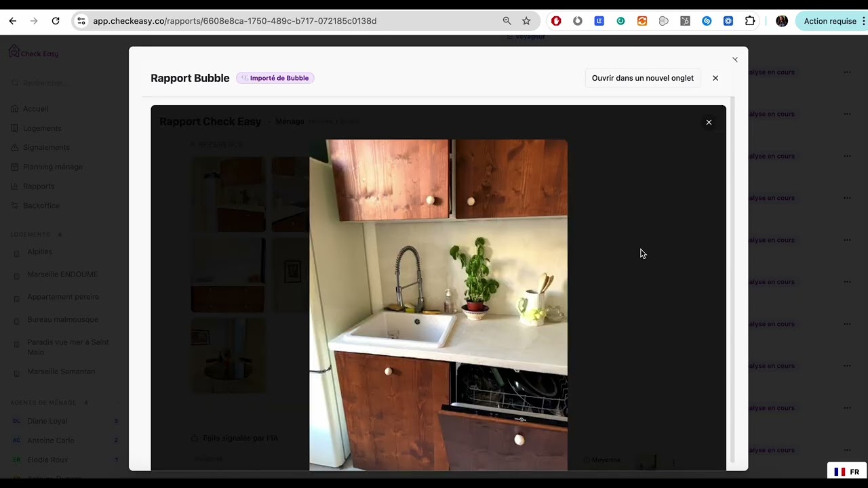Image resolution: width=868 pixels, height=488 pixels.
Task: Open the orange sync arrows extension
Action: [642, 21]
